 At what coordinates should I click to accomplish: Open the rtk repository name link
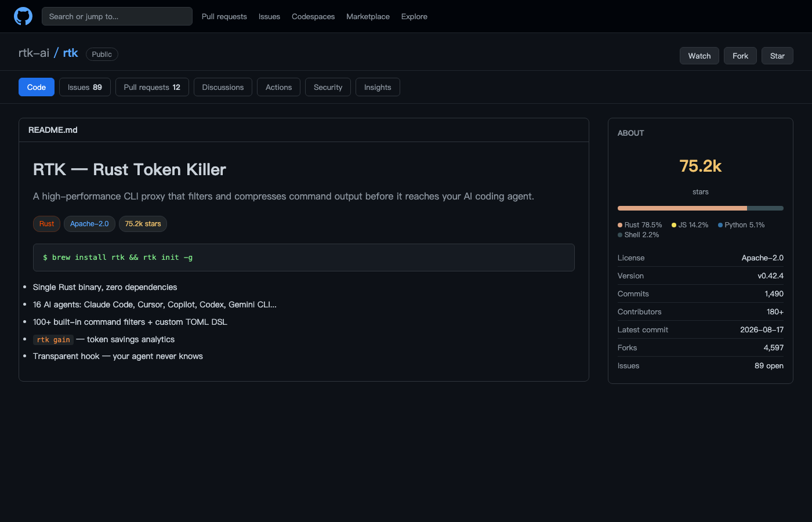click(70, 53)
